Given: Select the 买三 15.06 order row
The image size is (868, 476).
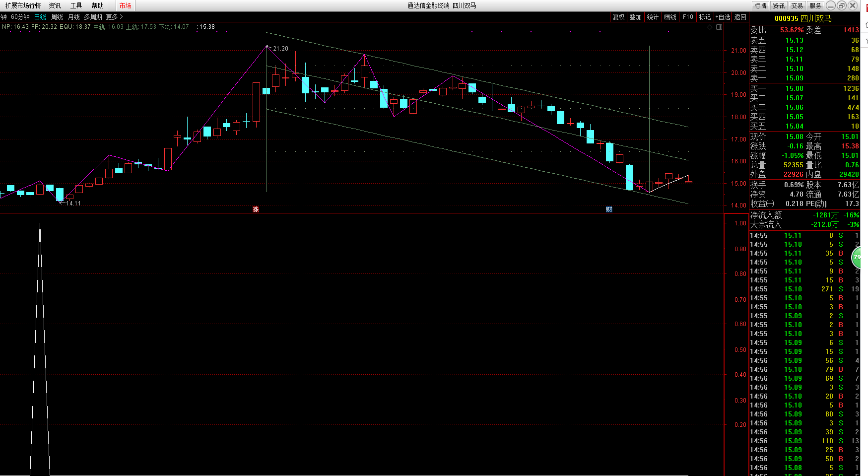Looking at the screenshot, I should click(804, 107).
